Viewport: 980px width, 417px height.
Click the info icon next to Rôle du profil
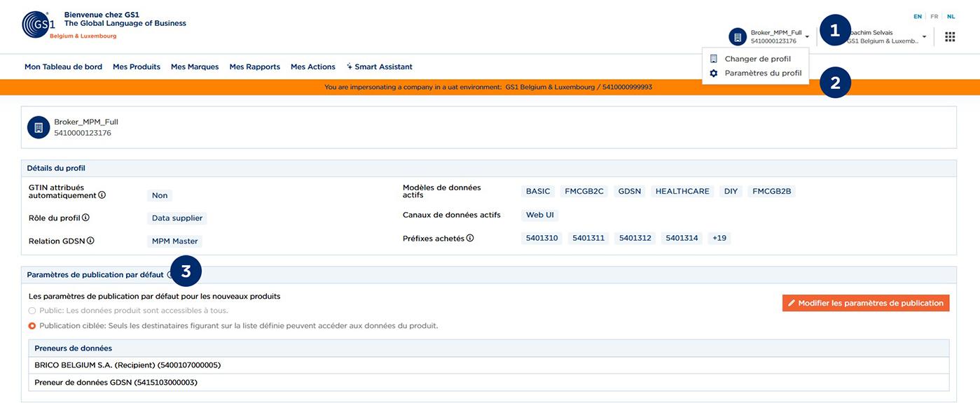click(x=85, y=218)
